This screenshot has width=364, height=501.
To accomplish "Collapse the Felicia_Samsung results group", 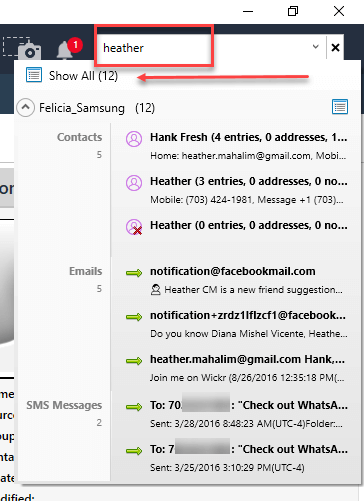I will click(x=25, y=108).
